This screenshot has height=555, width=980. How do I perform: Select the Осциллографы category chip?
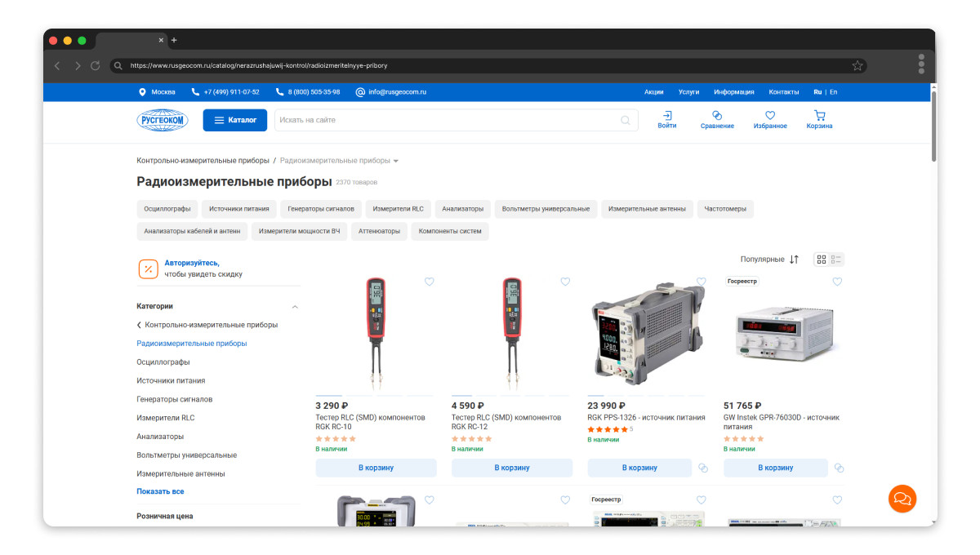pyautogui.click(x=167, y=209)
